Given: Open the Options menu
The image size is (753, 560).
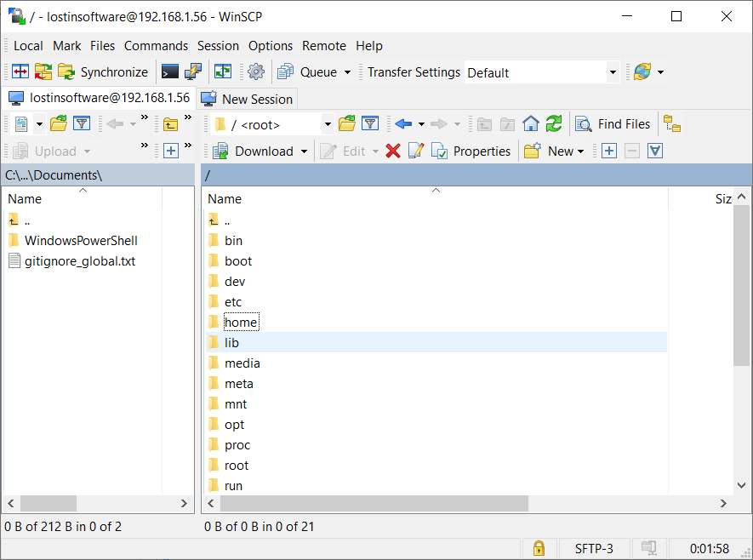Looking at the screenshot, I should pyautogui.click(x=271, y=46).
